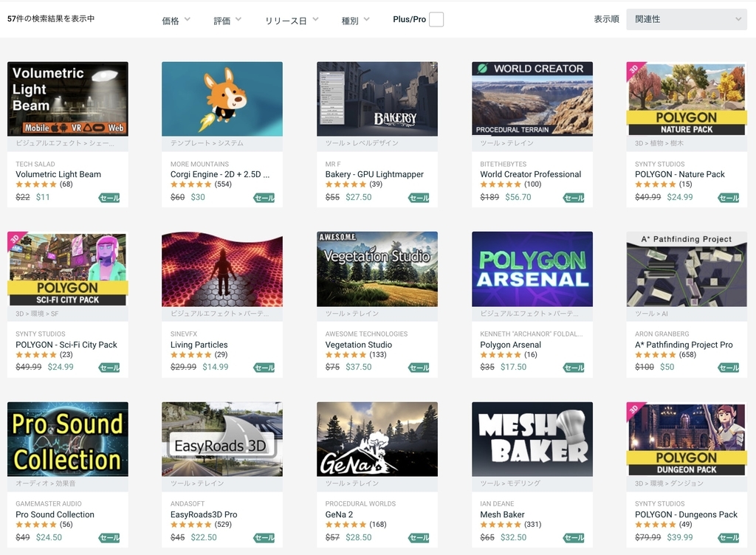Screen dimensions: 756x555
Task: Open the 種別 type filter dropdown
Action: [x=355, y=20]
